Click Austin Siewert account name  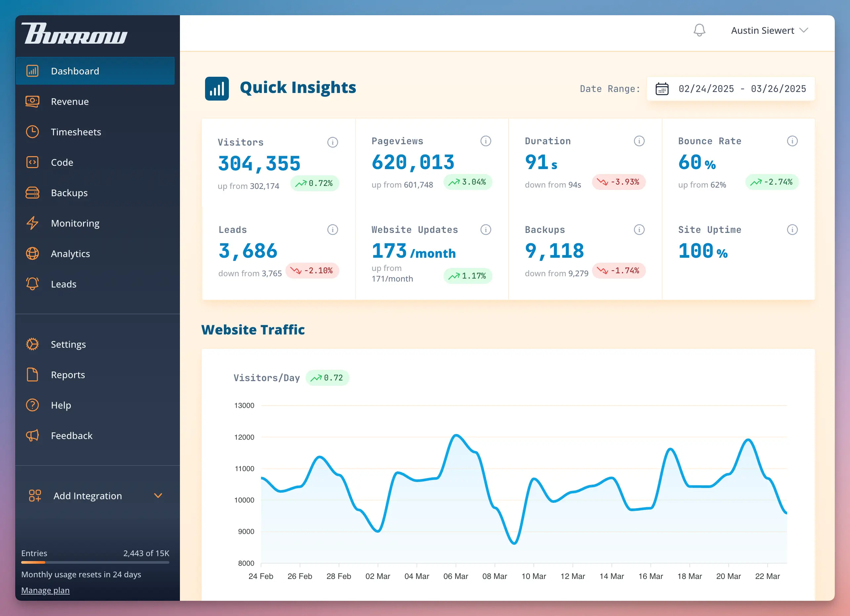(x=762, y=30)
